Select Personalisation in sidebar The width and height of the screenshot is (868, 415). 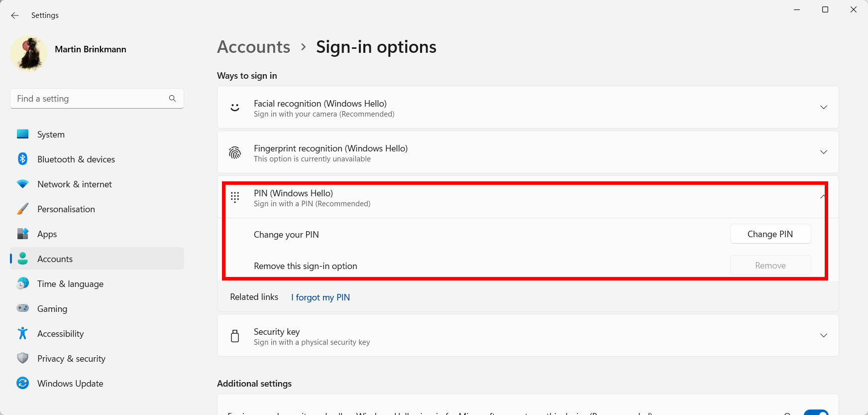coord(97,209)
